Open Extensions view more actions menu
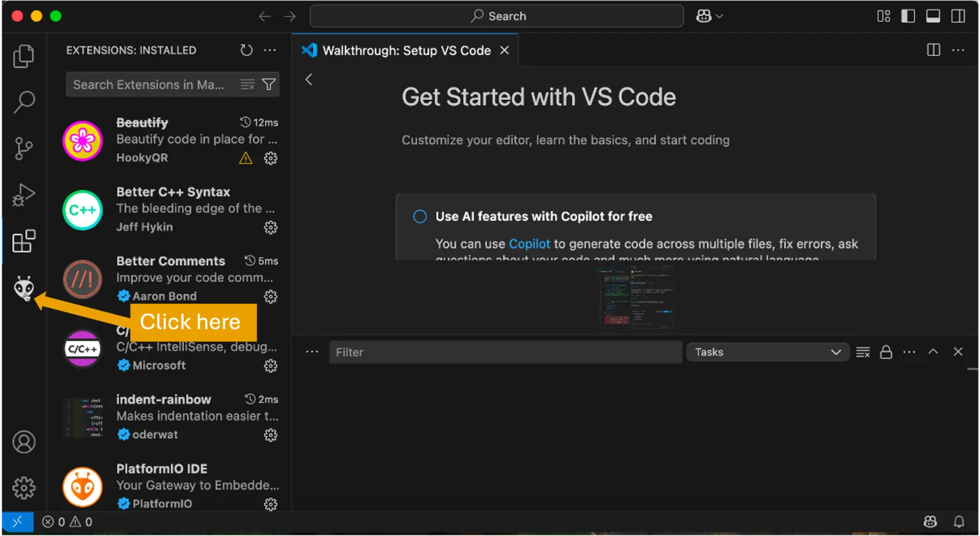This screenshot has width=980, height=536. coord(269,50)
